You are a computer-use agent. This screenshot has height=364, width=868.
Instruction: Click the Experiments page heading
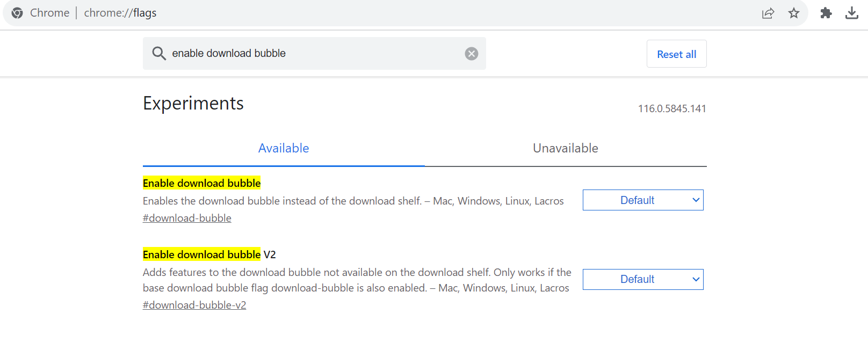[193, 103]
